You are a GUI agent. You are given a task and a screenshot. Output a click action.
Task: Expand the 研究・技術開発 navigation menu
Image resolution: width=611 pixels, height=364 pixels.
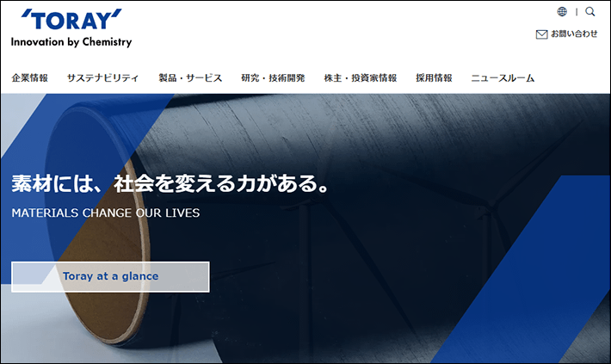click(x=273, y=77)
